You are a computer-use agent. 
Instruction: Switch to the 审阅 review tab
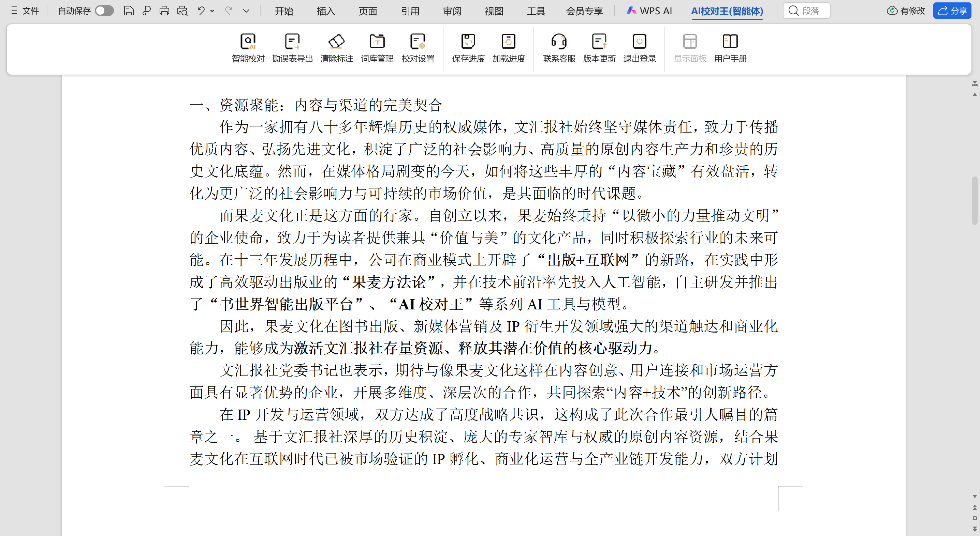pos(452,11)
